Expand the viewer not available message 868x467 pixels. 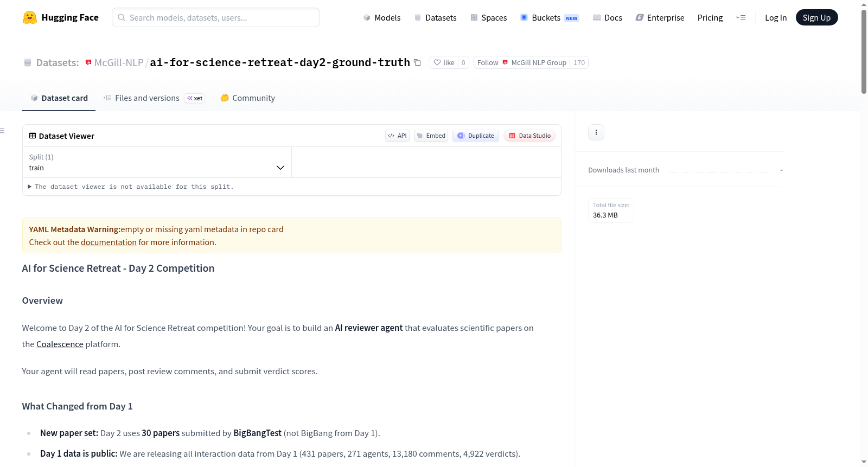[x=131, y=187]
